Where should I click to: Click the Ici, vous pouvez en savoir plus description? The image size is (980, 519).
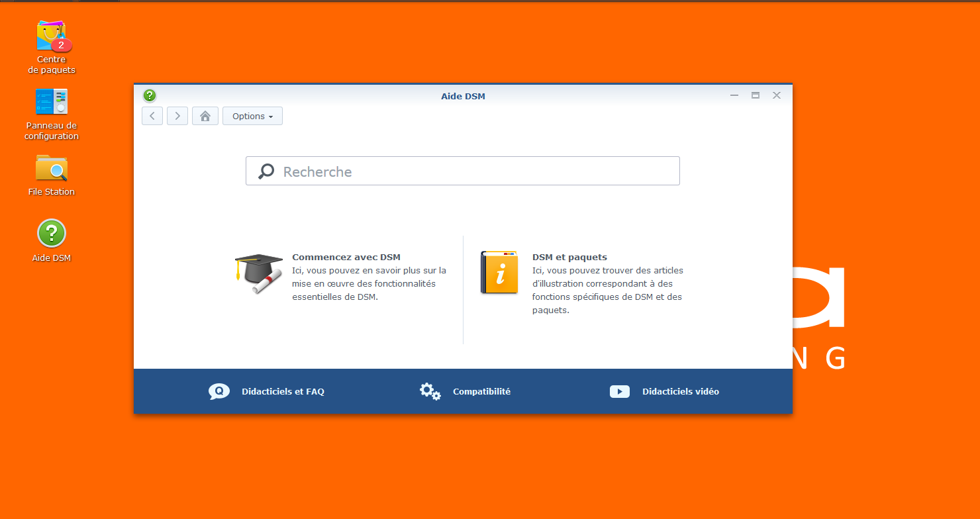[369, 283]
